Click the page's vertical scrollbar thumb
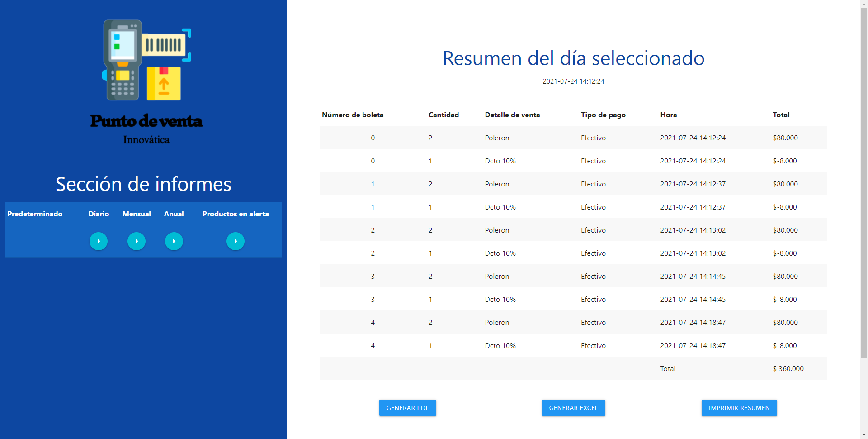This screenshot has height=439, width=868. coord(864,181)
